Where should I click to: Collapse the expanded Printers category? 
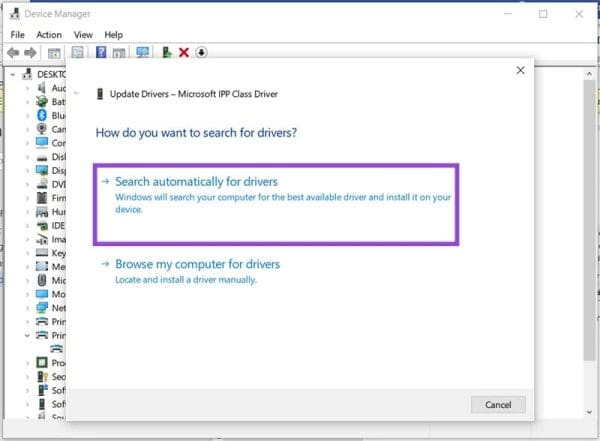(27, 335)
